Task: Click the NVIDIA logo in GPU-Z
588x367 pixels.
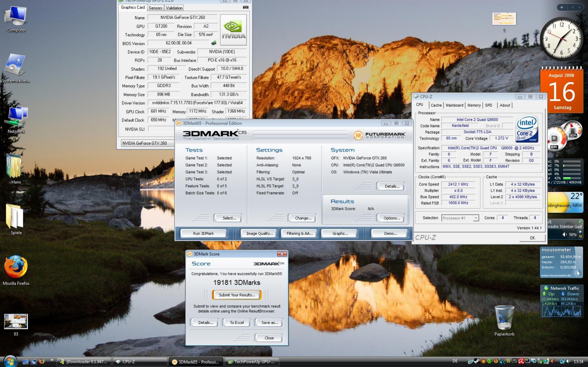Action: 233,30
